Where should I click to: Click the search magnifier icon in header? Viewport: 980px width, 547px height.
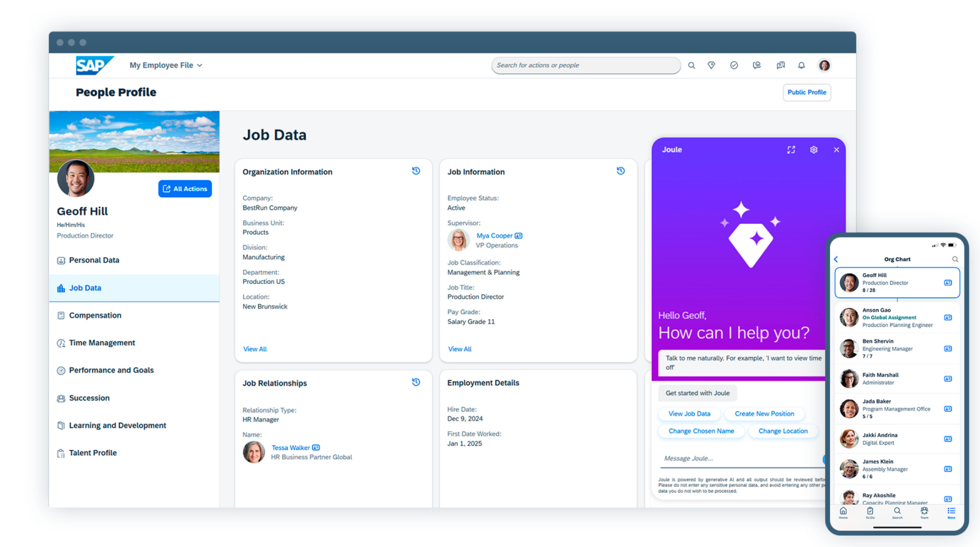(x=691, y=65)
